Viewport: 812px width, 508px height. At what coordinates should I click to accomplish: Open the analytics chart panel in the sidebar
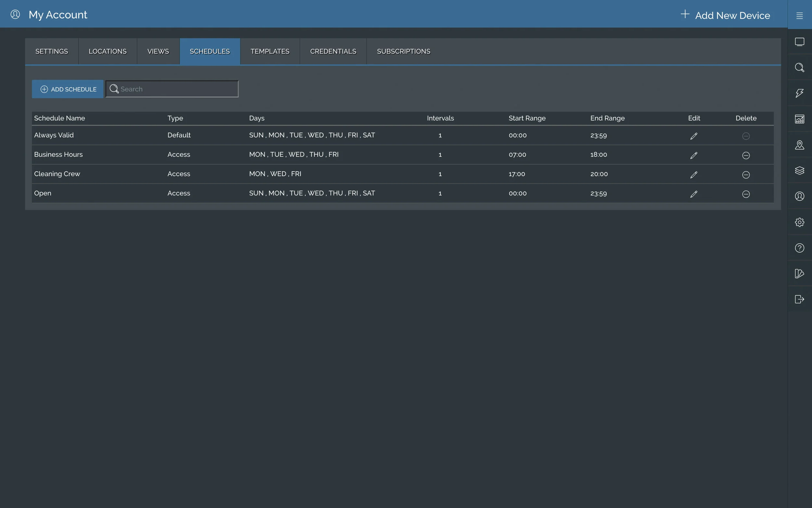(x=800, y=119)
